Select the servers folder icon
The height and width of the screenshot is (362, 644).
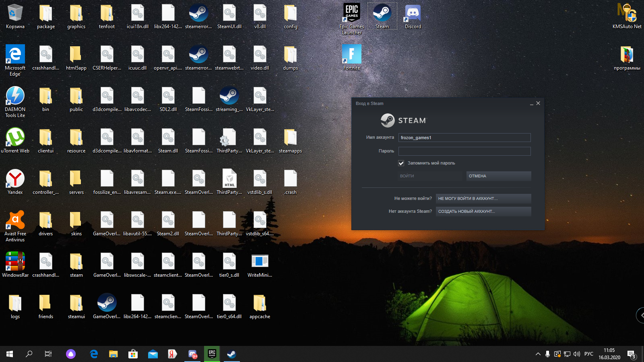click(76, 182)
